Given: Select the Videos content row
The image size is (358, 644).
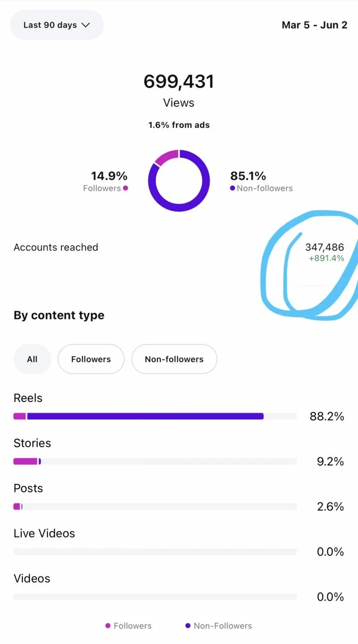Looking at the screenshot, I should click(x=179, y=588).
